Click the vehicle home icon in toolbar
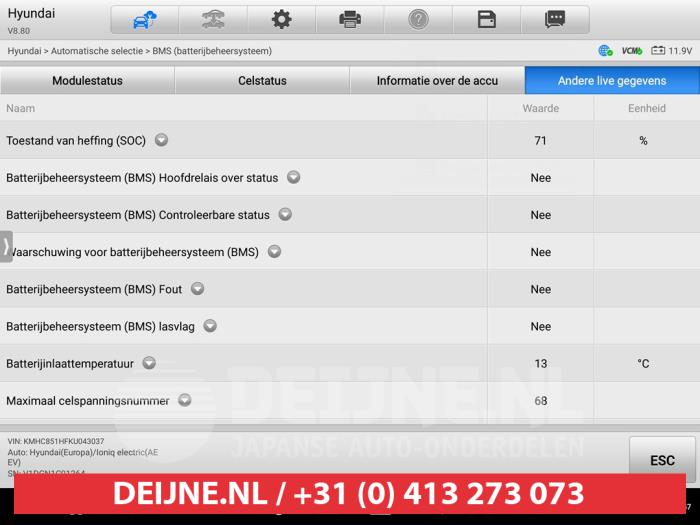The width and height of the screenshot is (700, 525). (x=144, y=19)
